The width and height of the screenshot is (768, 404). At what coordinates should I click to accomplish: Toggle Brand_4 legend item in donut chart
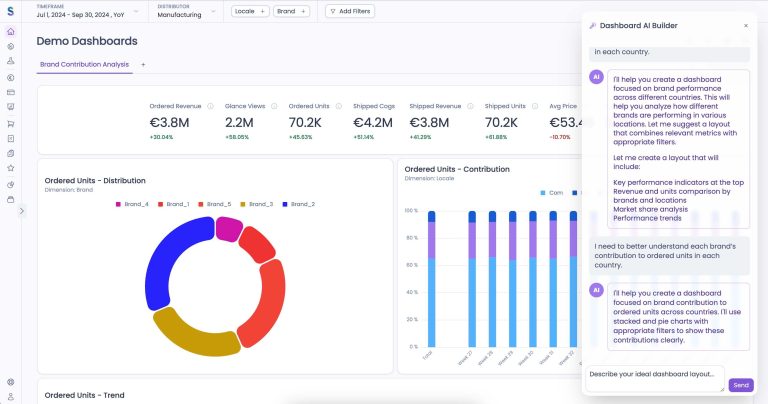click(x=134, y=204)
